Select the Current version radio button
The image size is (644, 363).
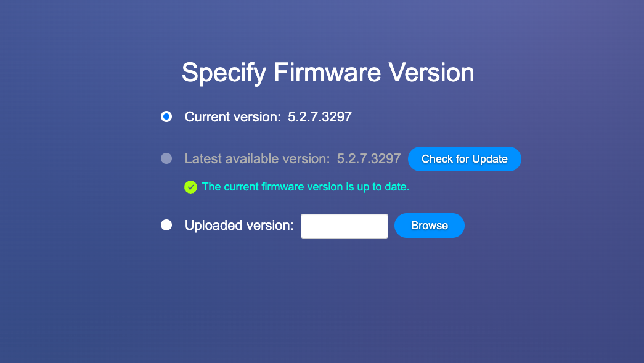click(166, 116)
